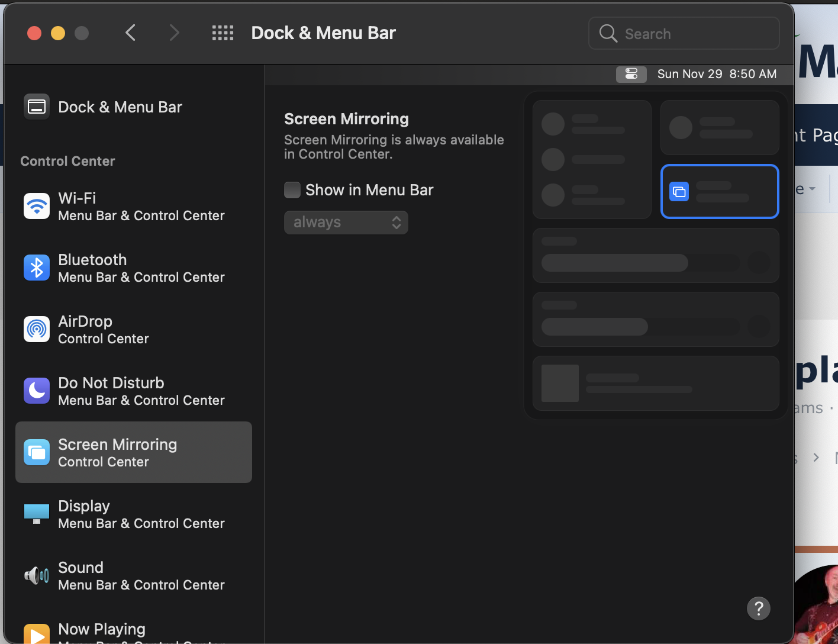Click the highlighted Screen Mirroring preview tile

[719, 191]
